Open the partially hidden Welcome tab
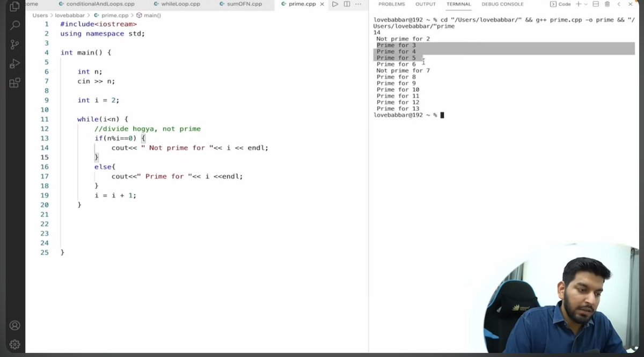 [31, 4]
